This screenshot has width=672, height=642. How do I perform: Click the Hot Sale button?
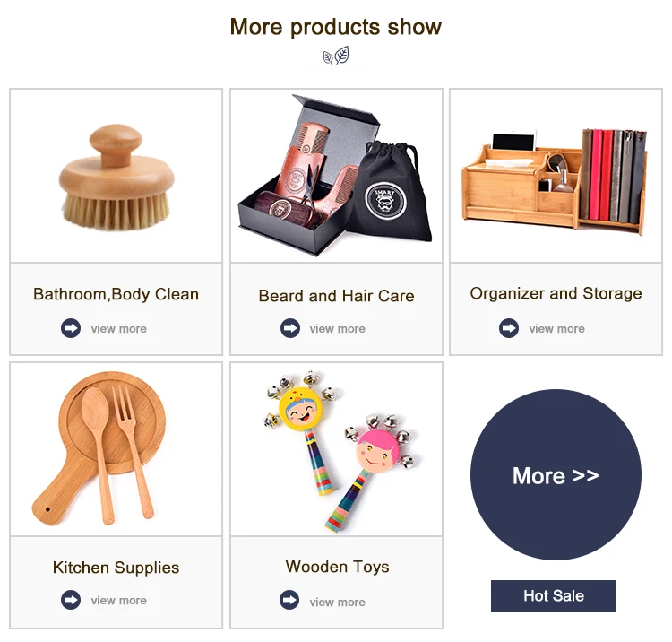[x=554, y=596]
